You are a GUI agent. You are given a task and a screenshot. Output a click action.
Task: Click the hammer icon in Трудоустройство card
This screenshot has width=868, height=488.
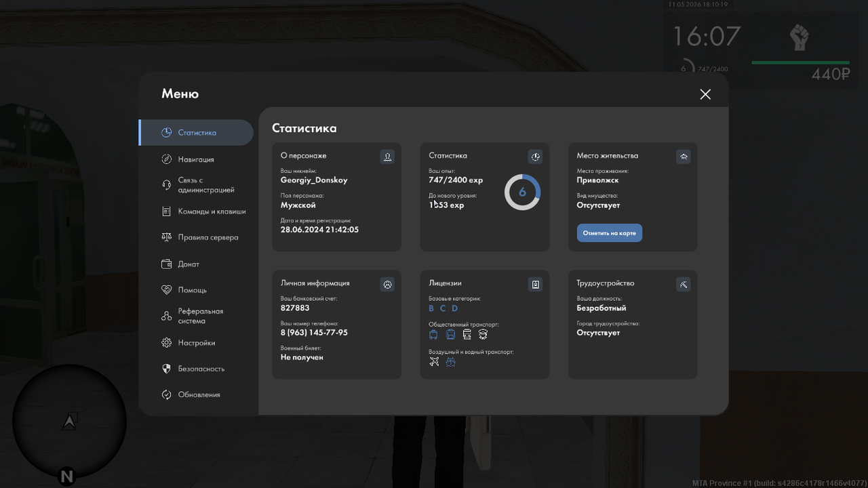pos(684,285)
